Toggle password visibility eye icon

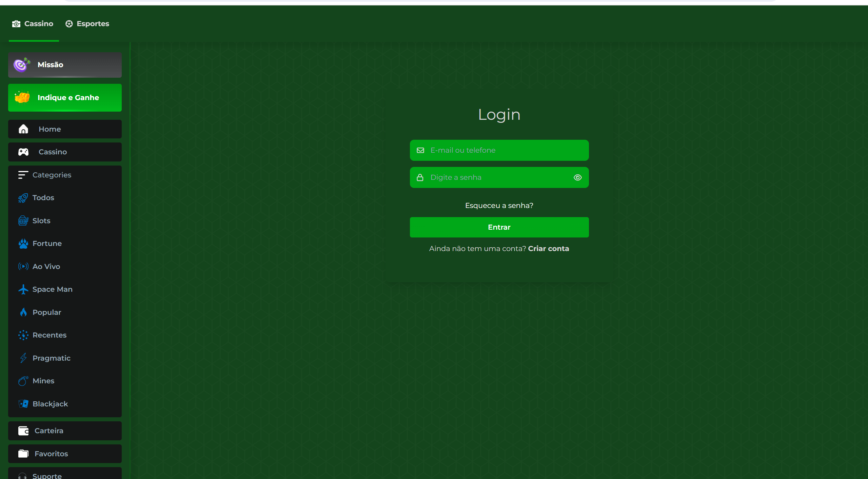(577, 177)
